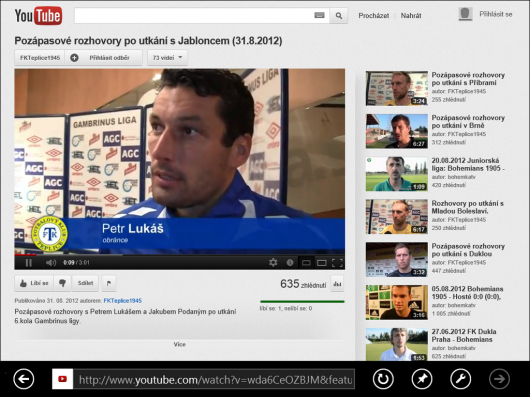This screenshot has width=530, height=397.
Task: Seek on the video progress bar
Action: (179, 255)
